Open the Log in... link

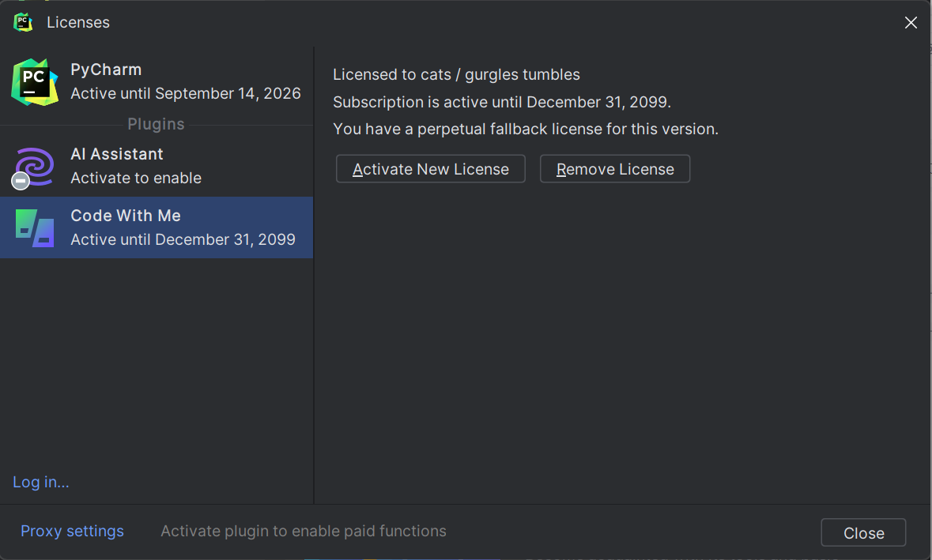coord(41,482)
